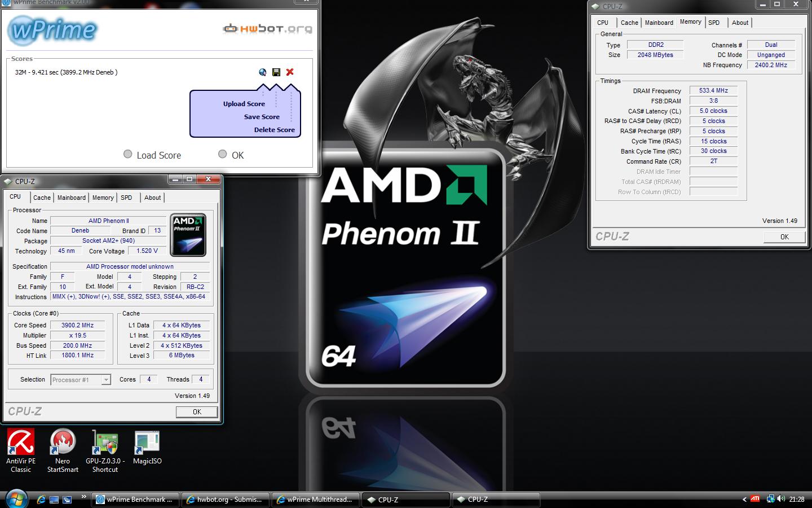Click the Core Speed value 3900.2 MHz
This screenshot has height=508, width=812.
point(77,325)
